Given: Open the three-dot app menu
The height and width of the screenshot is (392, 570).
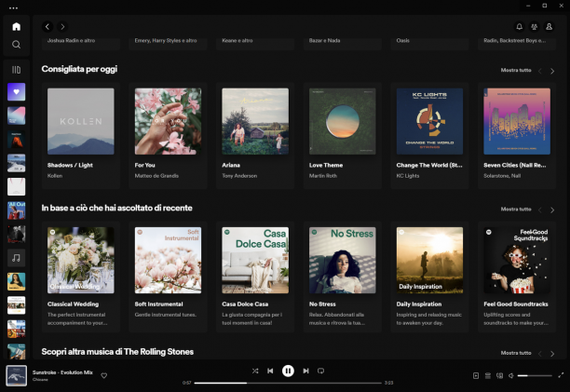Looking at the screenshot, I should click(13, 7).
